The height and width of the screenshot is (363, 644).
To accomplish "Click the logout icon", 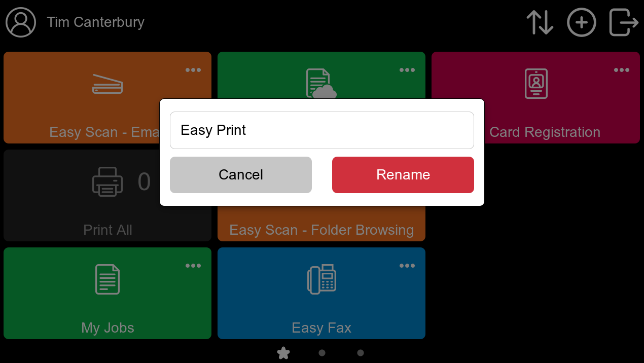I will coord(624,22).
